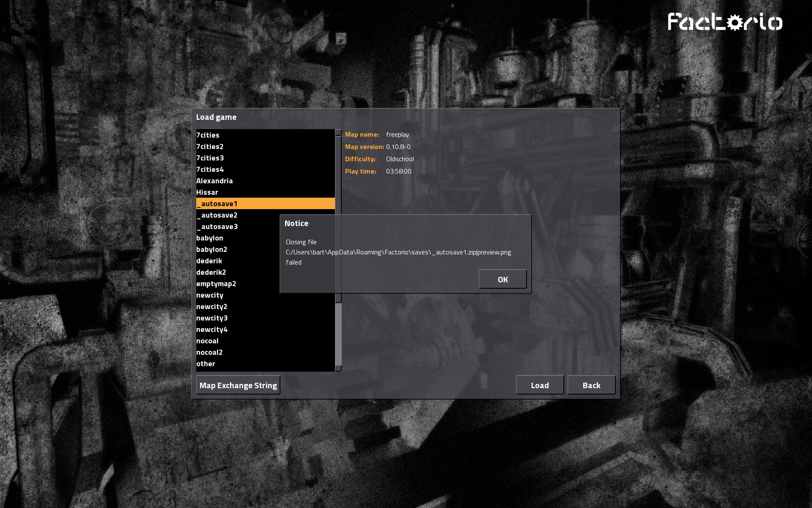Click the failed file path text
This screenshot has height=508, width=812.
[398, 252]
